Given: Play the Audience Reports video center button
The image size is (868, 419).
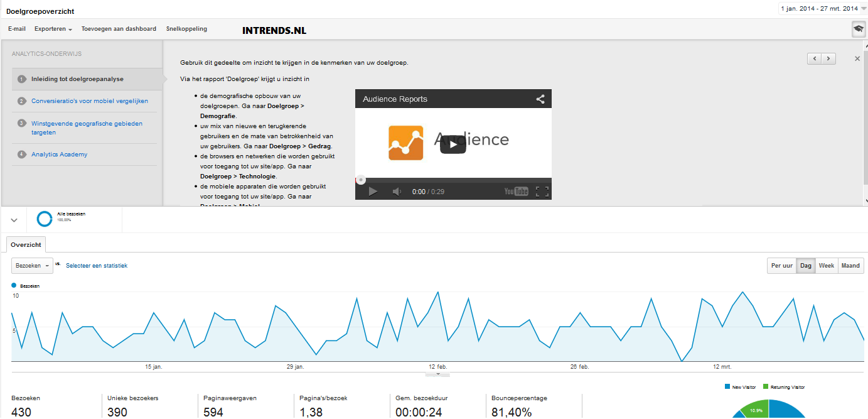Looking at the screenshot, I should [x=453, y=144].
